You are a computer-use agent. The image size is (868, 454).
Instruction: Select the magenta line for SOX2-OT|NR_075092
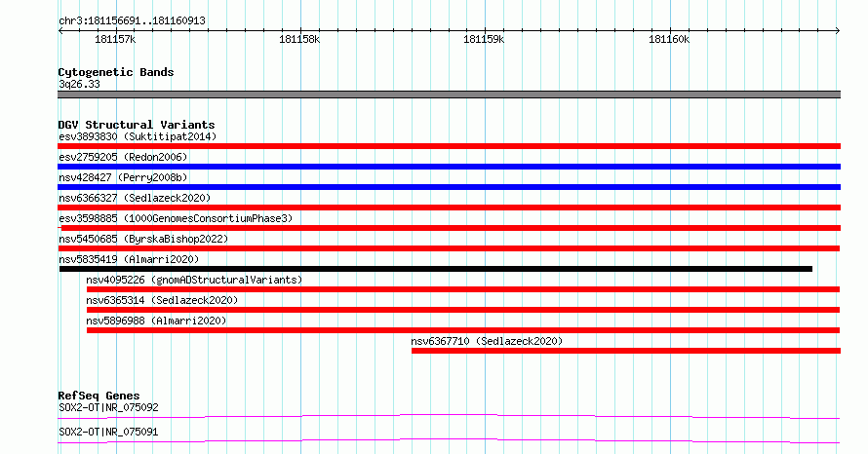449,416
